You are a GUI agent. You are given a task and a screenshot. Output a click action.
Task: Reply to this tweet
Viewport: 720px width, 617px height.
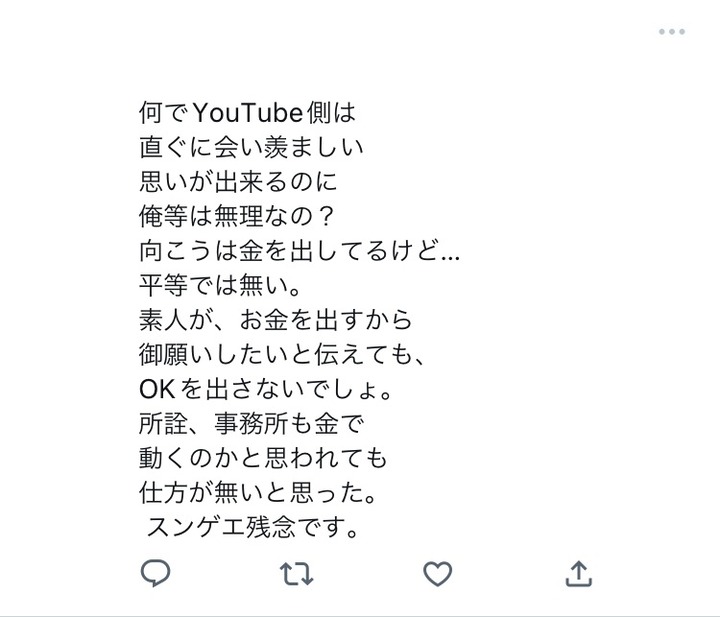point(155,573)
